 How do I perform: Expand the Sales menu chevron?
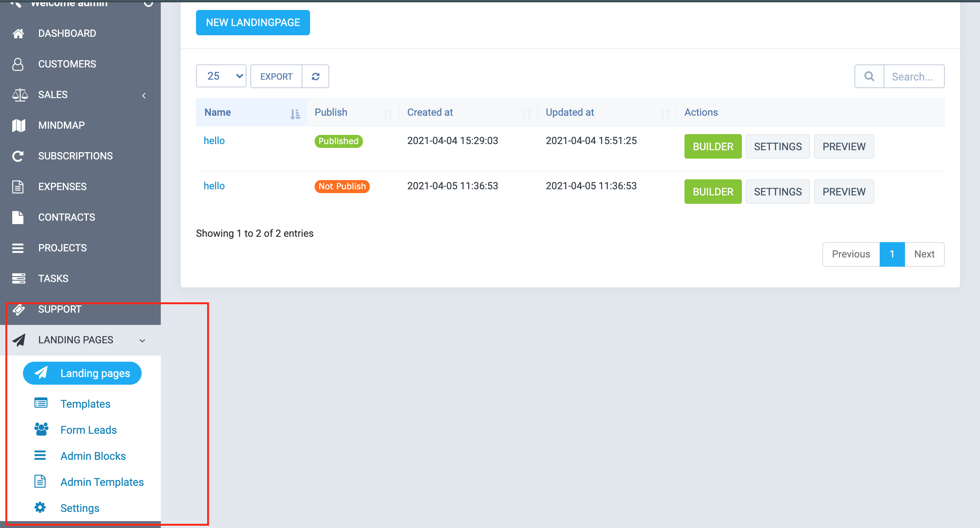click(x=144, y=95)
